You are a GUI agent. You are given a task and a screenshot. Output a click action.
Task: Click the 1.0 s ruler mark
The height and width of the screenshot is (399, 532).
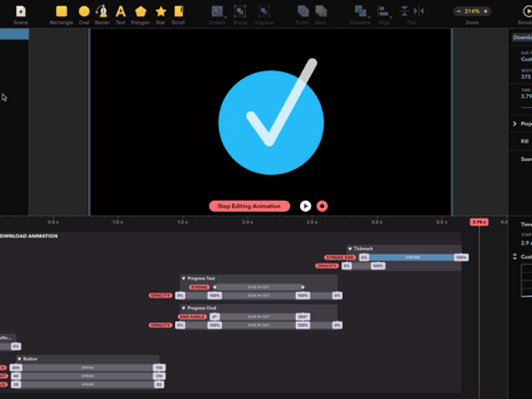point(118,222)
